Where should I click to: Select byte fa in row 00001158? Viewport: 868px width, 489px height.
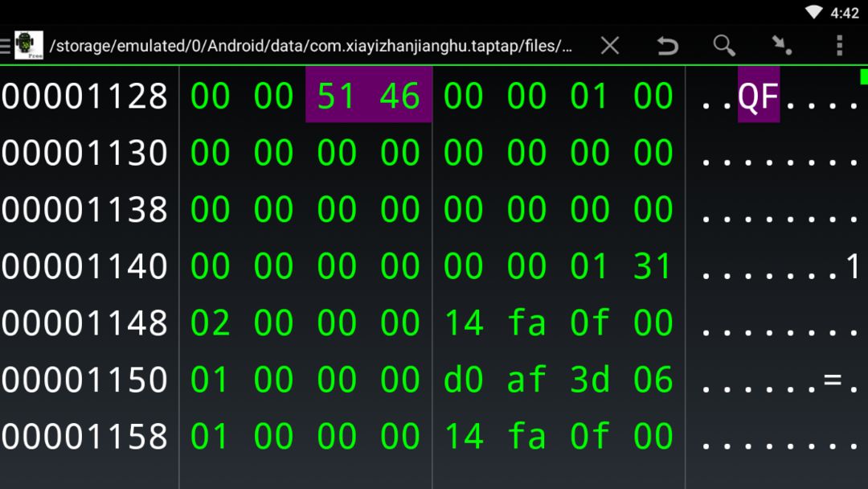pos(526,437)
